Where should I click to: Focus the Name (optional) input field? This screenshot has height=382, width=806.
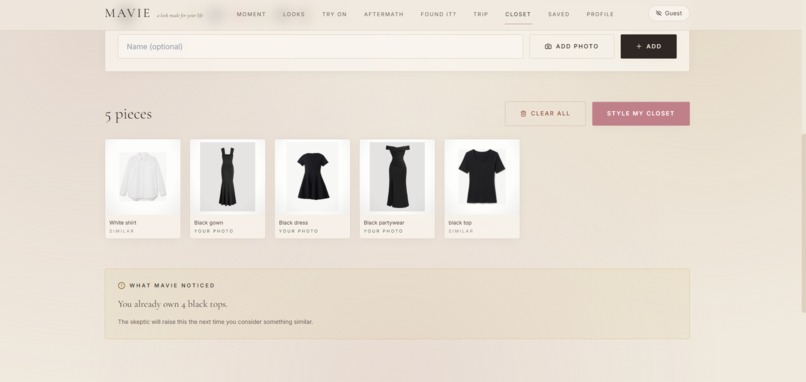click(x=320, y=46)
